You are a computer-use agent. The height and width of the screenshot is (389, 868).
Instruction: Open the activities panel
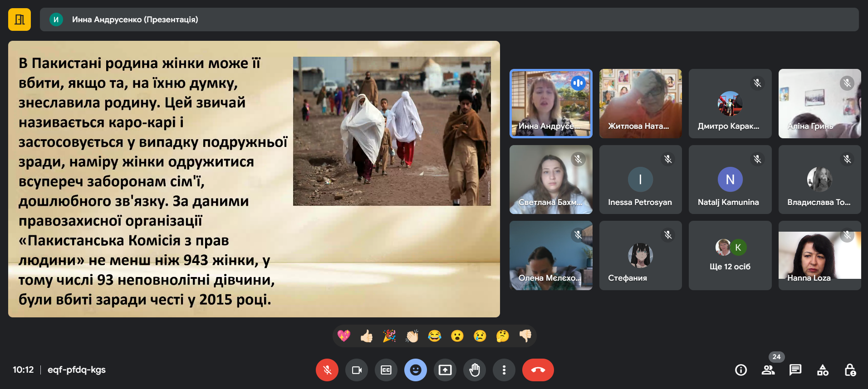click(823, 370)
